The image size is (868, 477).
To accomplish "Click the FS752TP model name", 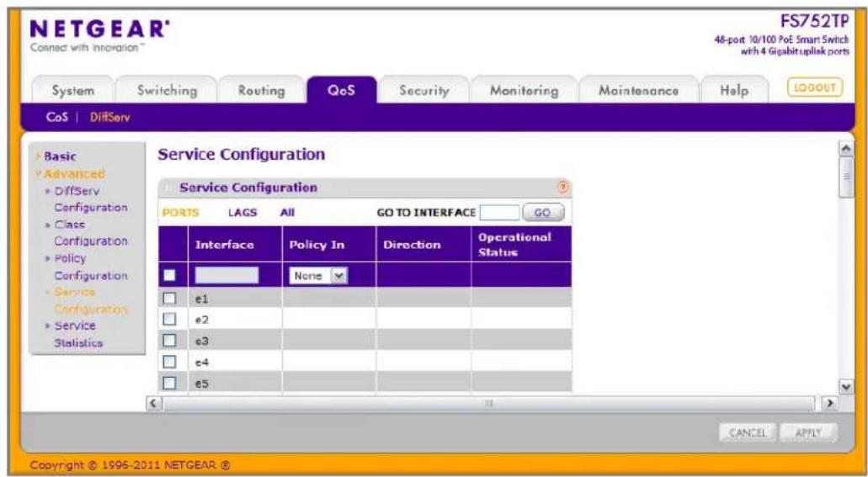I will (x=814, y=21).
